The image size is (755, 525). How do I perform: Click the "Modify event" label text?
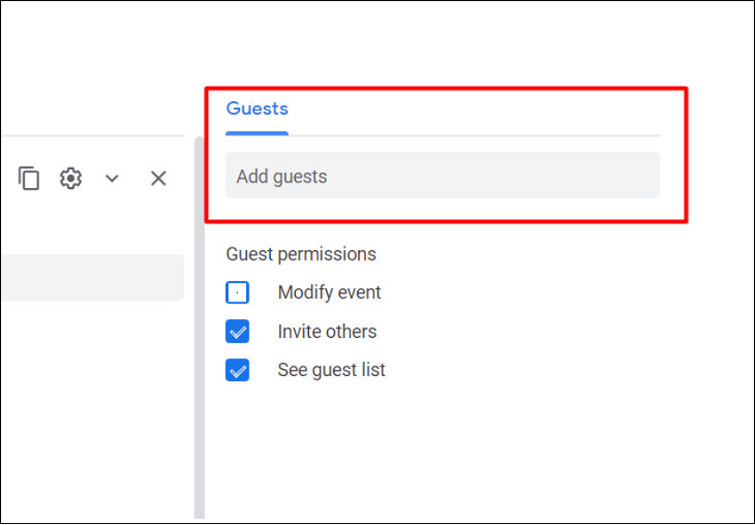point(329,293)
